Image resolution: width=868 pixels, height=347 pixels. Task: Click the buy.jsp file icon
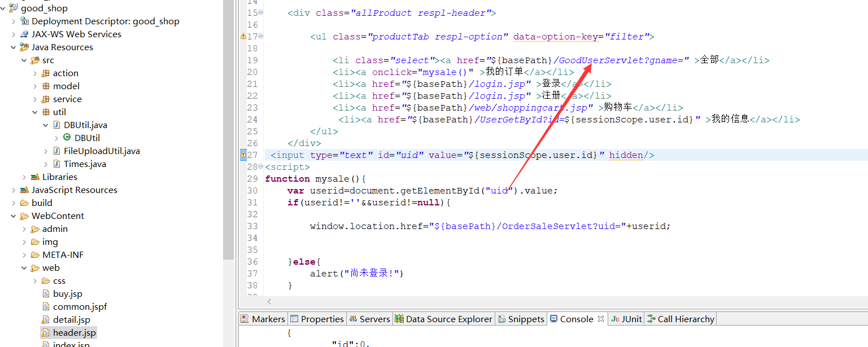click(46, 293)
